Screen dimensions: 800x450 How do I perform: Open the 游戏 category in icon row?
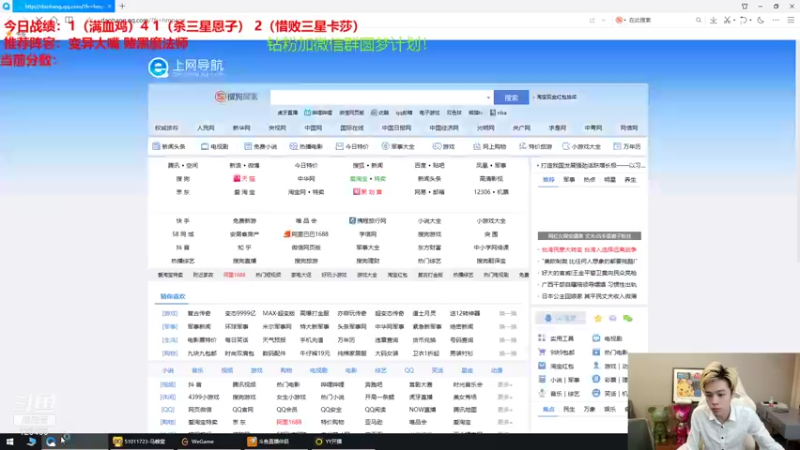click(444, 146)
